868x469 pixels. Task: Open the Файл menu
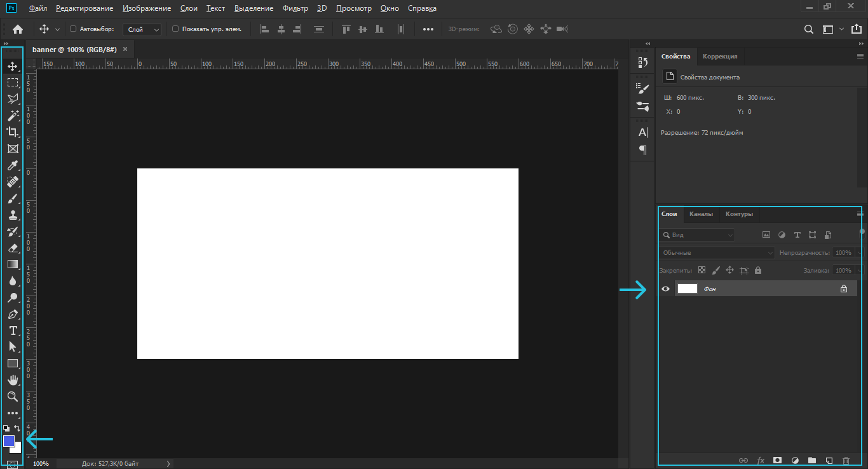(x=38, y=8)
